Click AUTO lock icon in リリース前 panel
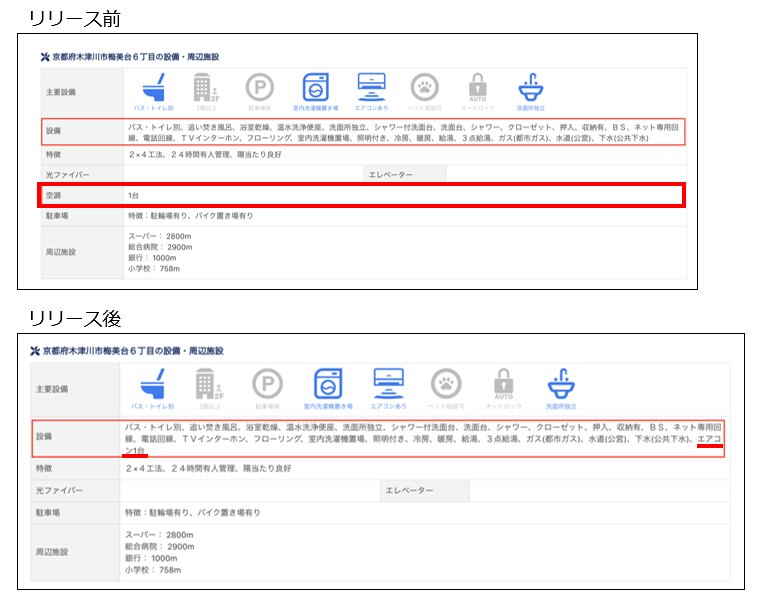The image size is (762, 605). coord(478,87)
